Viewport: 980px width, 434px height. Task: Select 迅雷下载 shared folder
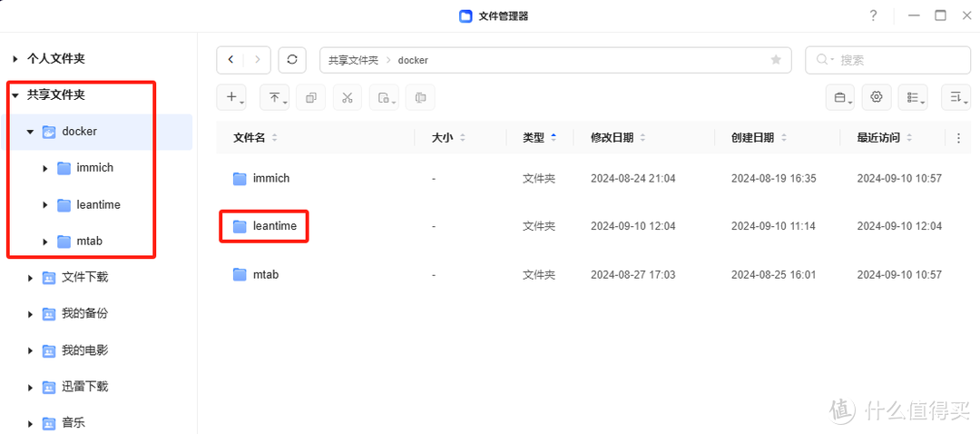pyautogui.click(x=85, y=387)
